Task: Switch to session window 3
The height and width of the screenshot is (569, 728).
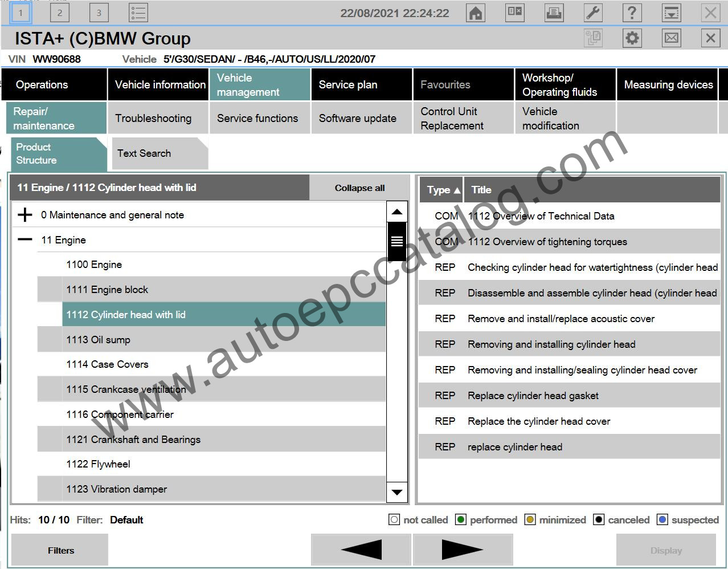Action: (99, 12)
